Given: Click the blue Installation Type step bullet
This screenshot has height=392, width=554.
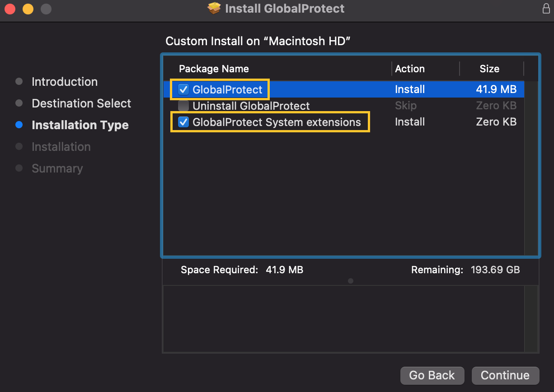Looking at the screenshot, I should (19, 125).
